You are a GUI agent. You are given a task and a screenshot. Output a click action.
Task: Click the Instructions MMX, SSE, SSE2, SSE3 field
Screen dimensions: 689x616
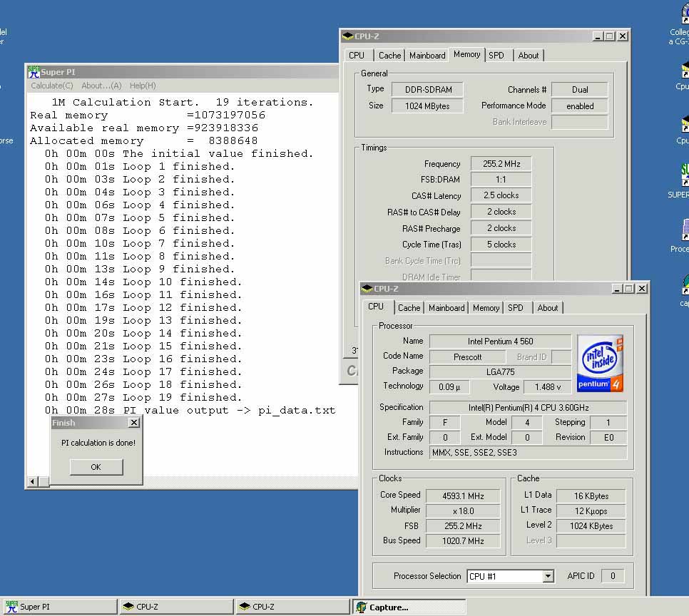tap(529, 453)
